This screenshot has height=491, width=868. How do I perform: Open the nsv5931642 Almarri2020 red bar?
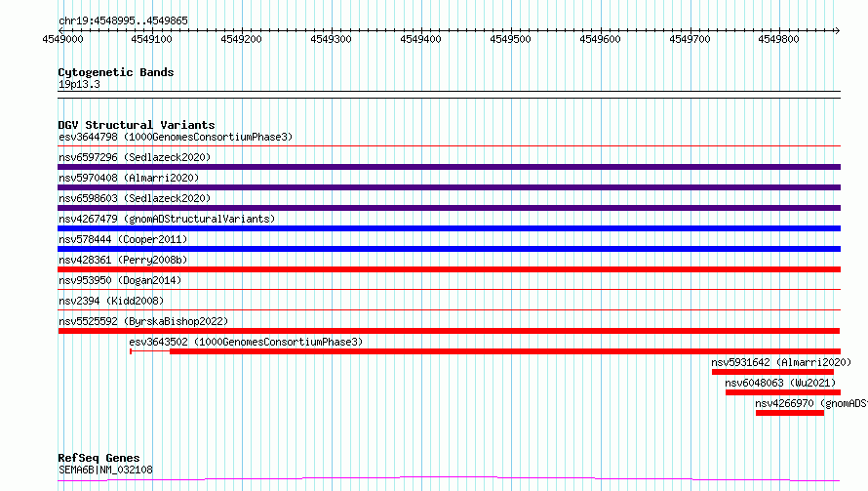coord(772,372)
